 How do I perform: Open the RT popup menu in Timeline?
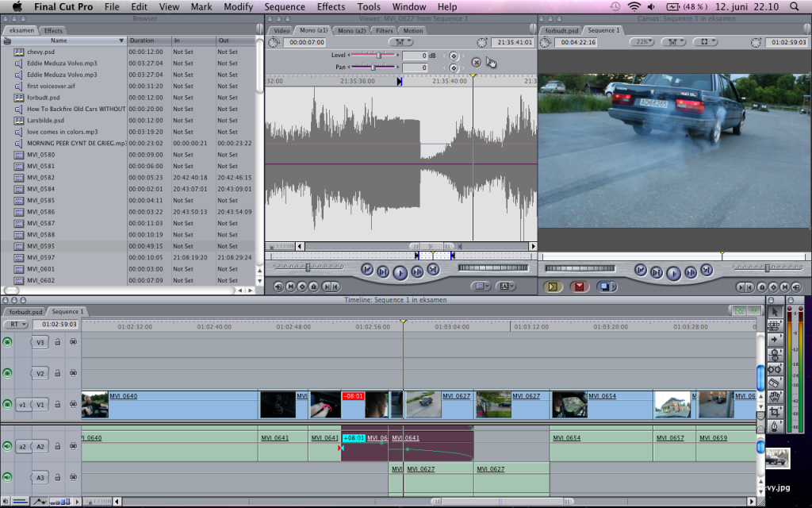click(17, 325)
